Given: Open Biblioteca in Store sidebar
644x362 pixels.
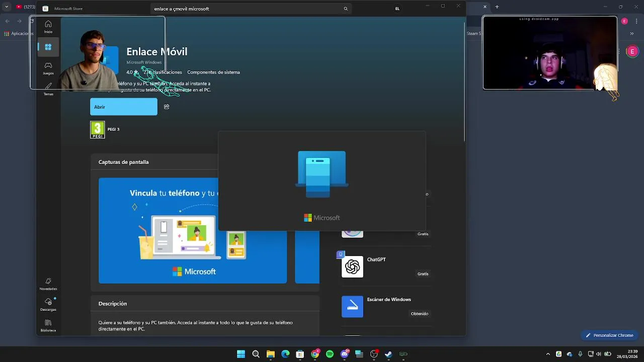Looking at the screenshot, I should coord(48,325).
